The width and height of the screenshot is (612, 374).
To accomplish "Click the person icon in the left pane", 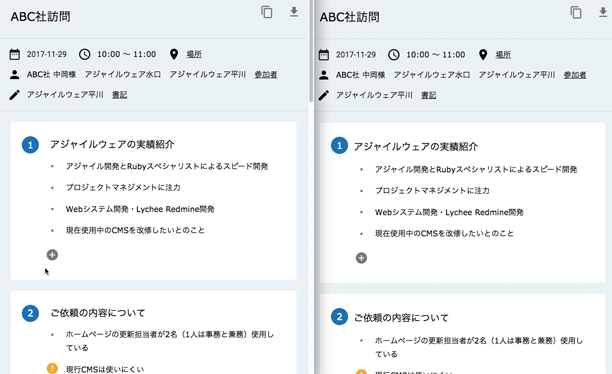I will tap(14, 75).
